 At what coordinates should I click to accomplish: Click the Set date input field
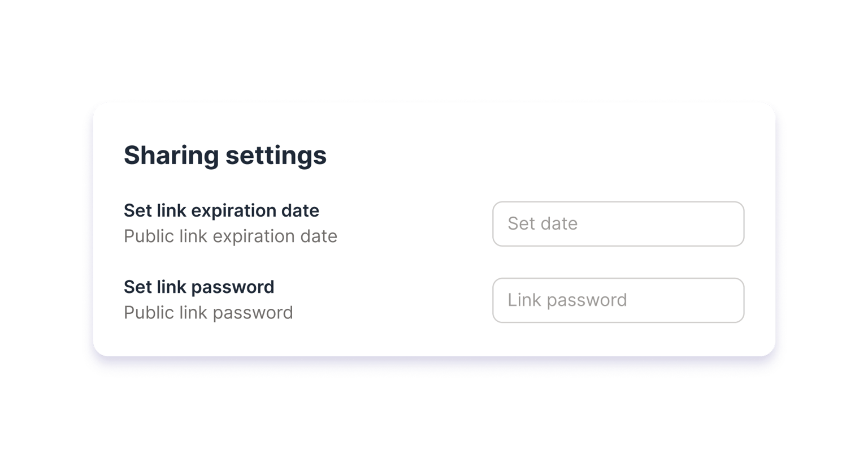(x=618, y=224)
